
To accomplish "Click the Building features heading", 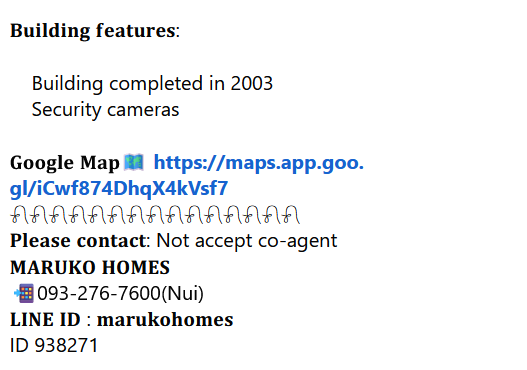I will point(93,31).
